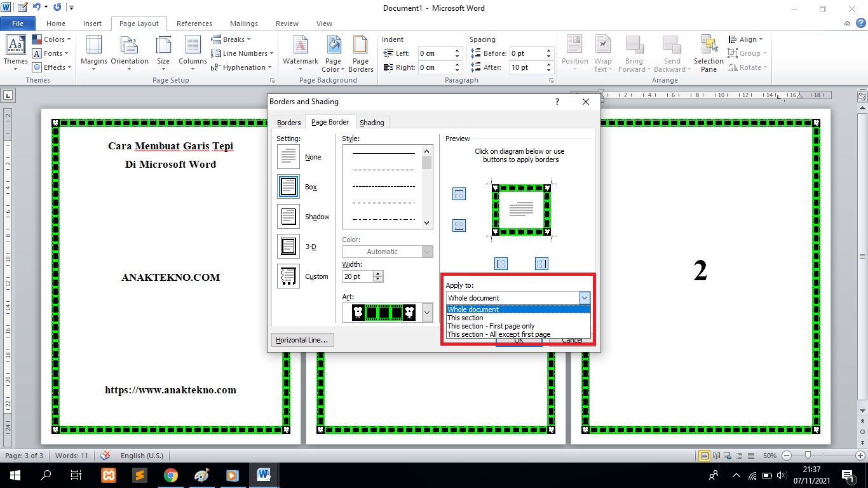
Task: Open Hyphenation dropdown
Action: tap(241, 67)
